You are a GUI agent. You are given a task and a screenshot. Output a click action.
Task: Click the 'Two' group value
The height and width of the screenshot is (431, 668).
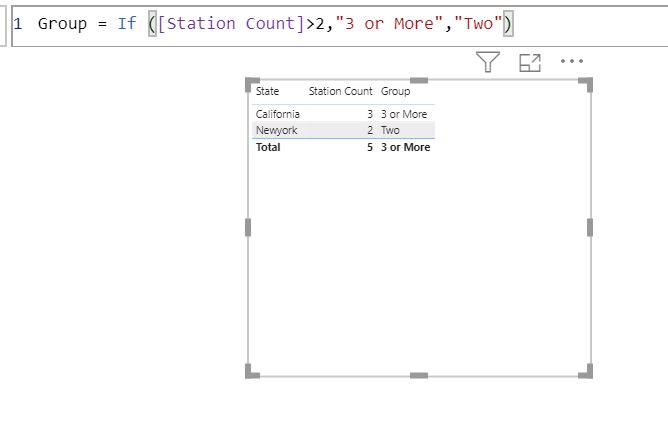(x=390, y=130)
